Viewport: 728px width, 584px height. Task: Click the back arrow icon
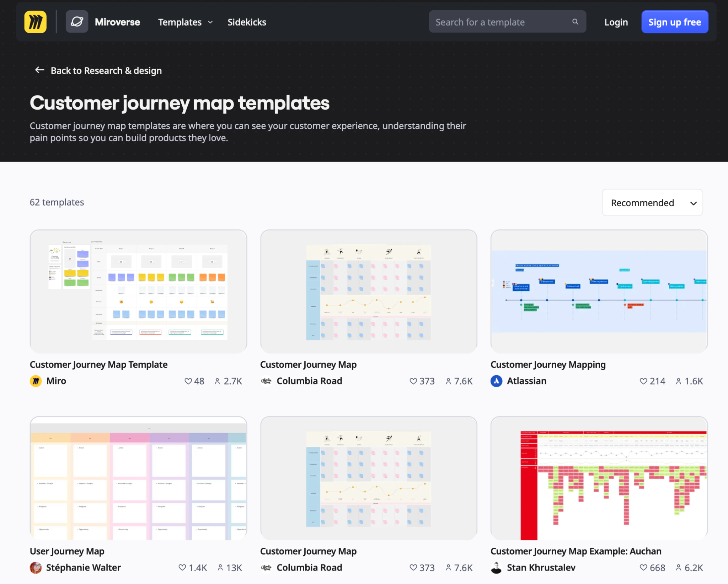point(39,70)
